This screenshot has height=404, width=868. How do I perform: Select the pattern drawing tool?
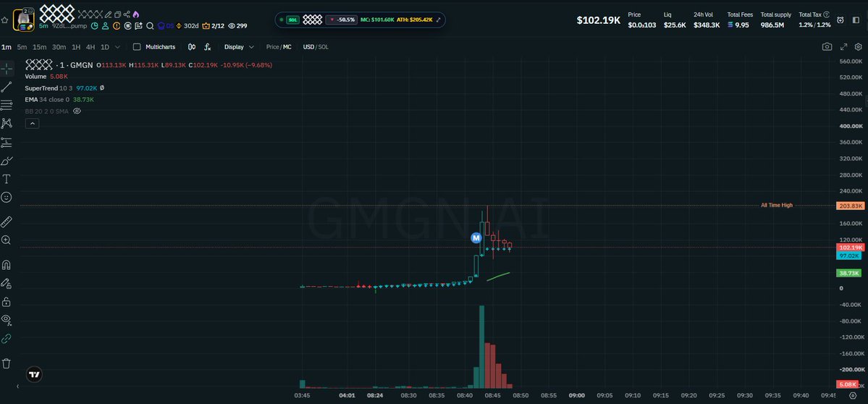click(x=7, y=123)
